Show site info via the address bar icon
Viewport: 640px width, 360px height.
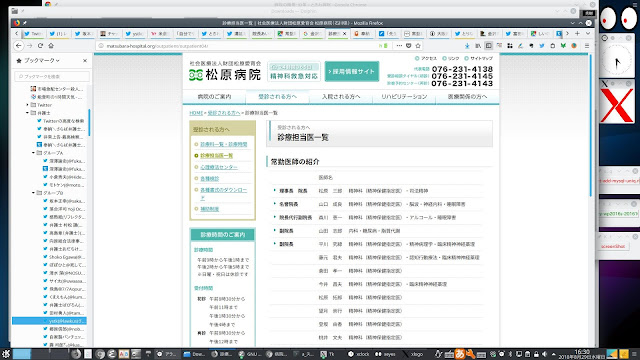101,46
